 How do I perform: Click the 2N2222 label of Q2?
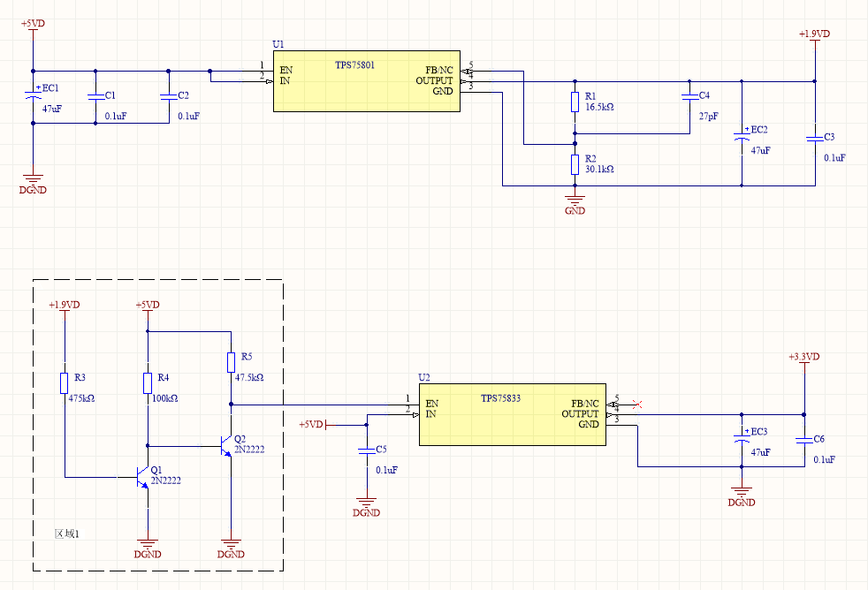[x=249, y=450]
